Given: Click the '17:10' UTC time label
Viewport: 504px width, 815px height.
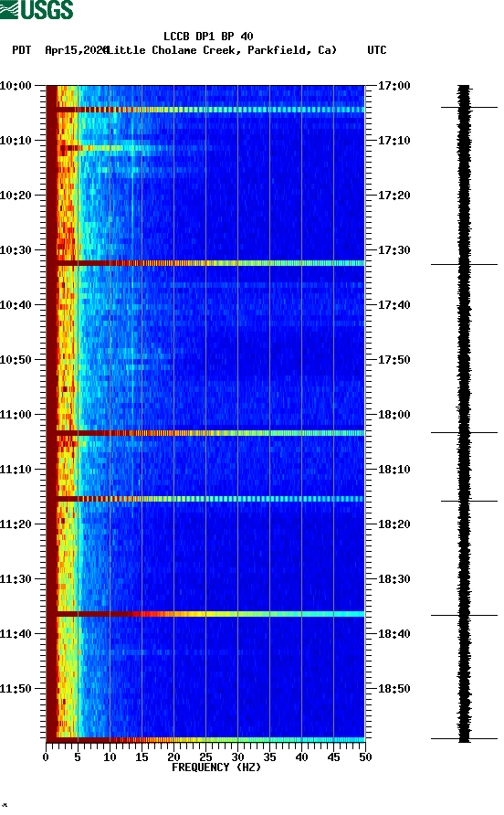Looking at the screenshot, I should coord(394,141).
